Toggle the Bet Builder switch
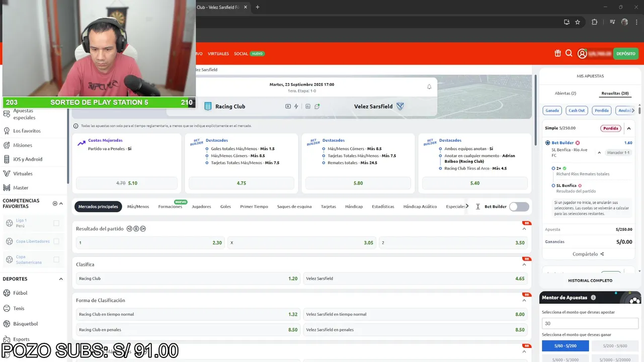The image size is (644, 362). click(x=519, y=207)
